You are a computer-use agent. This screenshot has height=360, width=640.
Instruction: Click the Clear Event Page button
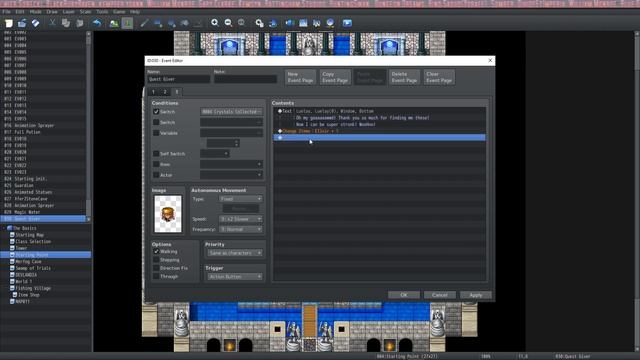click(x=439, y=77)
